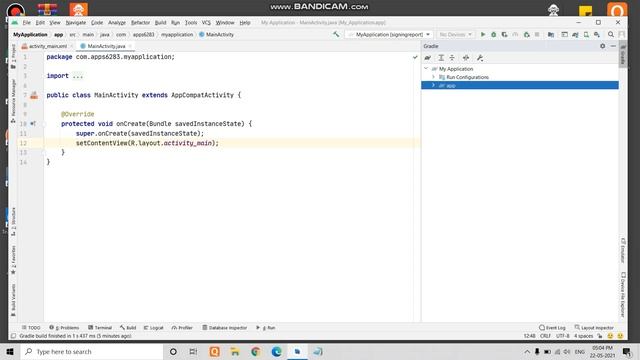
Task: Open the Resource Manager side tab
Action: (13, 100)
